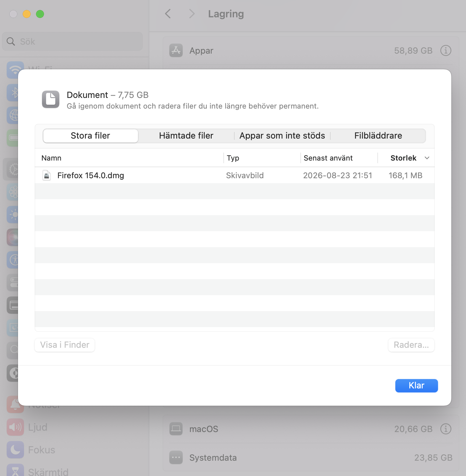This screenshot has width=466, height=476.
Task: Open info for macOS storage
Action: pyautogui.click(x=446, y=429)
